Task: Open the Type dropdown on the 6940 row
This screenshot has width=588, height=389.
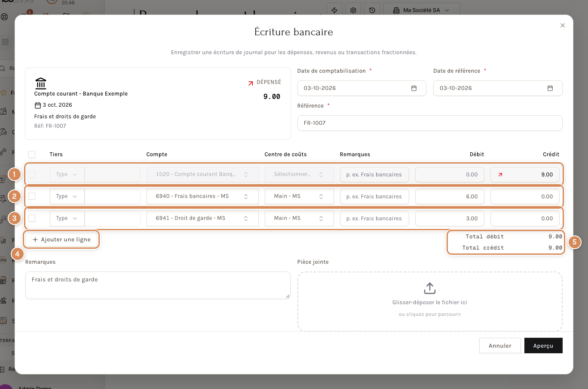Action: click(67, 196)
